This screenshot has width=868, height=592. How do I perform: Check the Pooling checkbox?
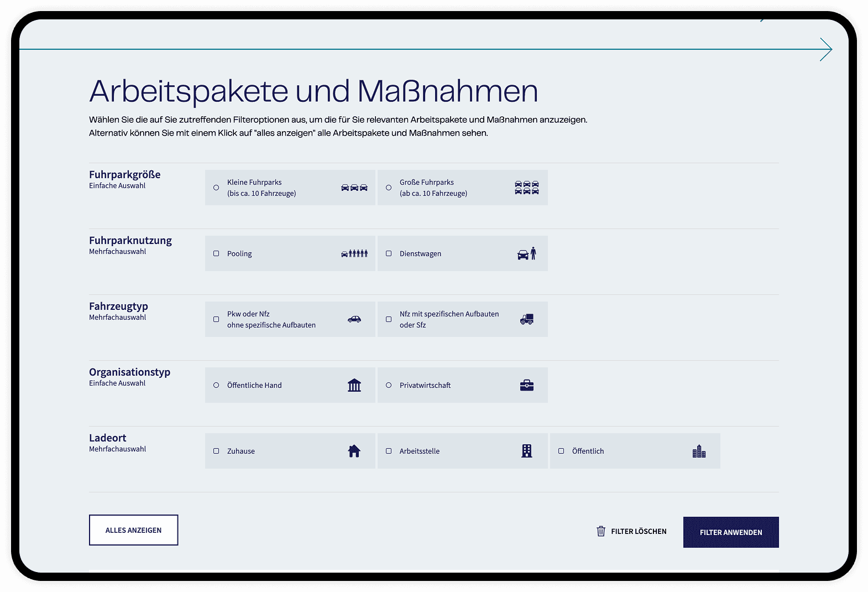coord(216,253)
